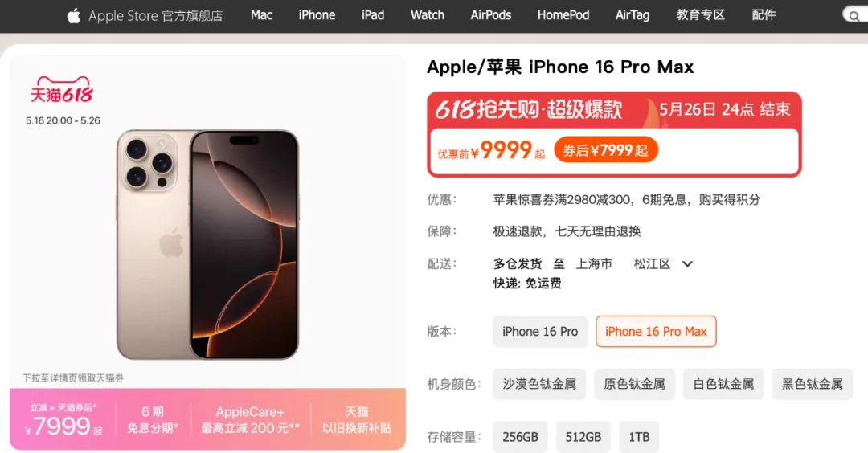
Task: Select the iPhone 16 Pro Max version
Action: [x=656, y=331]
